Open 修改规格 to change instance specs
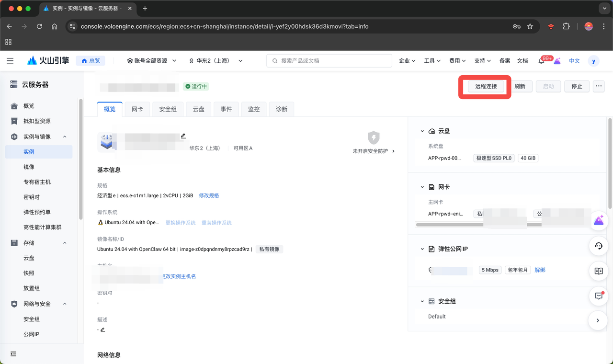The image size is (613, 364). (x=209, y=195)
